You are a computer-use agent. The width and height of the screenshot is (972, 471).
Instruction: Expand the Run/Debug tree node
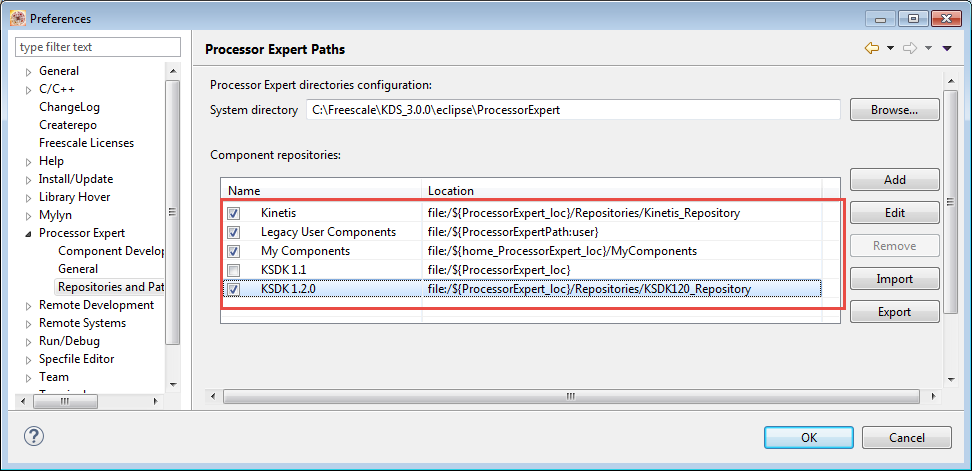28,341
